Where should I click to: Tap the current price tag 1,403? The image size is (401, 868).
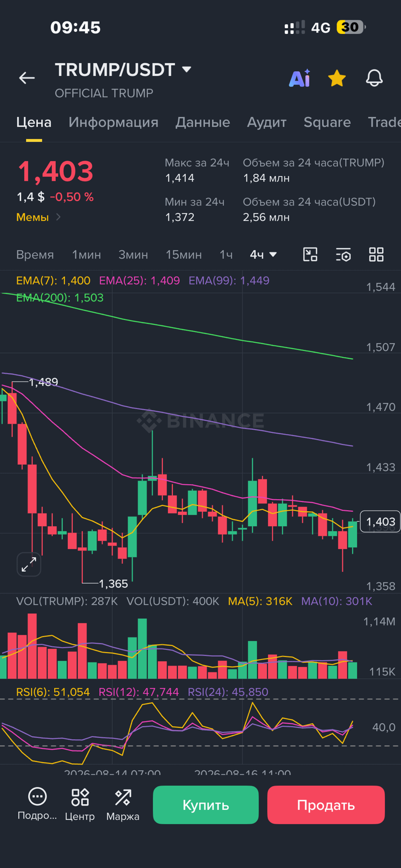(x=380, y=521)
